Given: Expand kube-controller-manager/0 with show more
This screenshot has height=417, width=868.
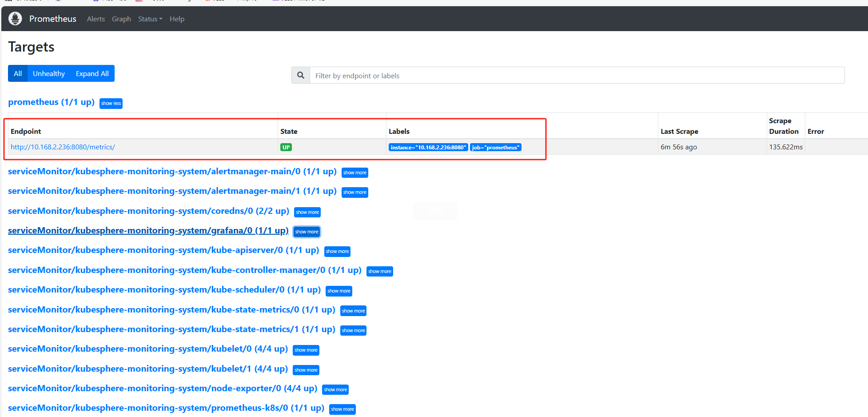Looking at the screenshot, I should click(380, 271).
